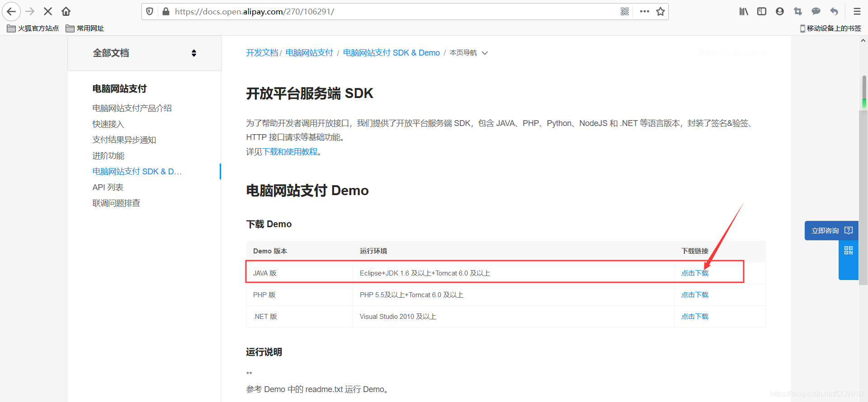Click the scrollbar up arrow

click(863, 41)
